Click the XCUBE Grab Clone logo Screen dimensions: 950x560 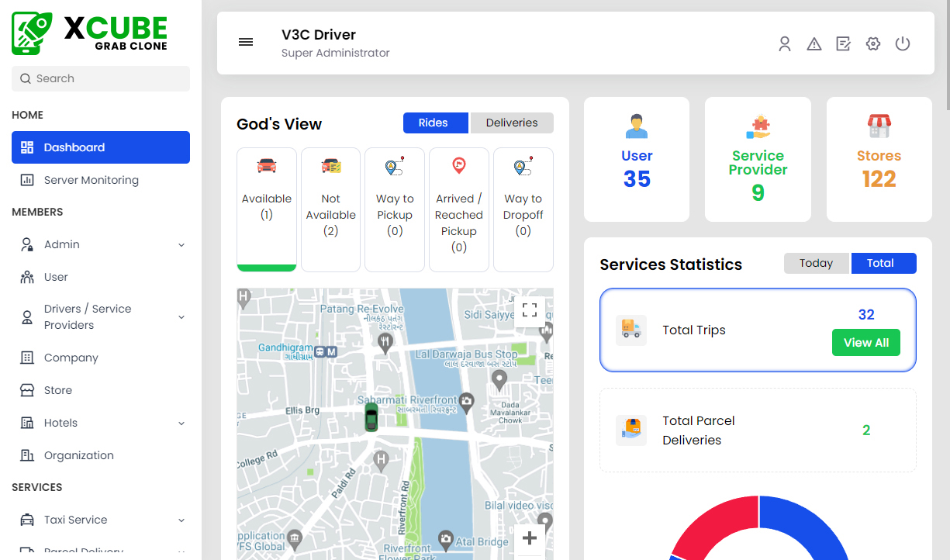(x=88, y=33)
